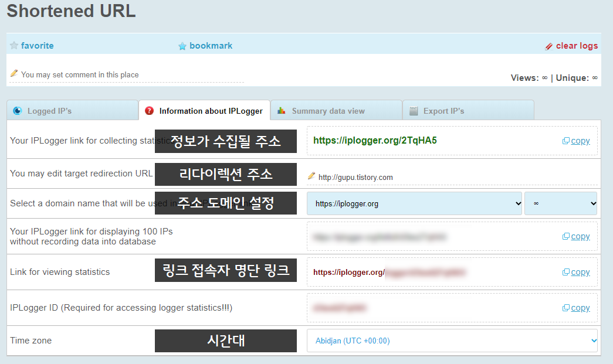Click 'IPLogger ID (Required for accessing' label
Image resolution: width=613 pixels, height=364 pixels.
[121, 308]
